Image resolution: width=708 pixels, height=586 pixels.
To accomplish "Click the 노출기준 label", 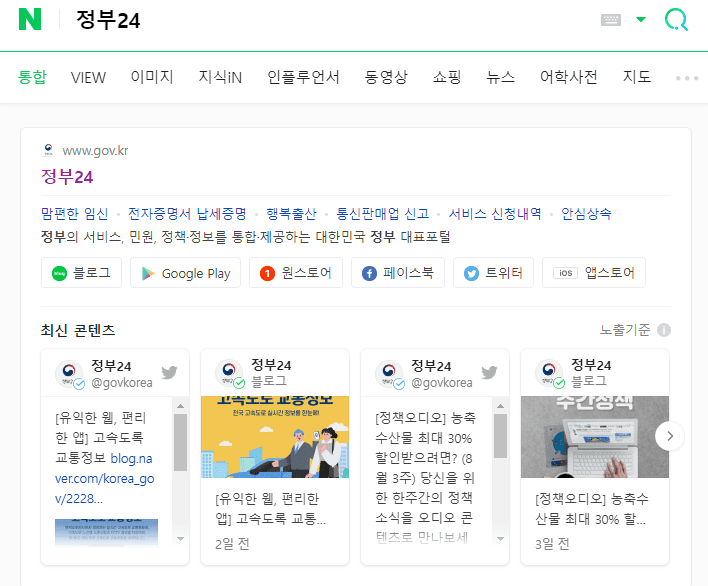I will [625, 330].
